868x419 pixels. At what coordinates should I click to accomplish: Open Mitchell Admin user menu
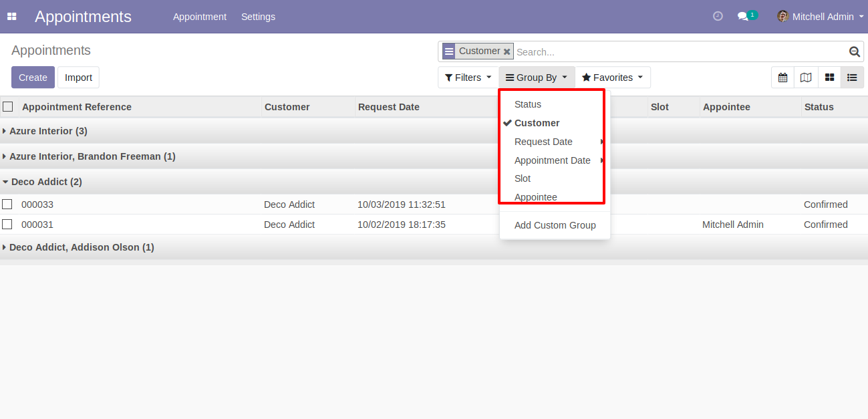coord(820,17)
